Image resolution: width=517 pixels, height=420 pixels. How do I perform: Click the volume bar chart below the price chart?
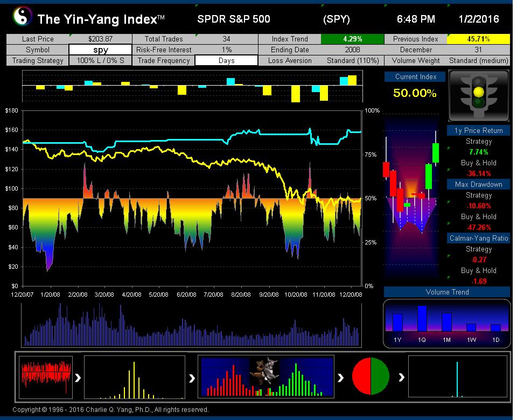pos(191,325)
